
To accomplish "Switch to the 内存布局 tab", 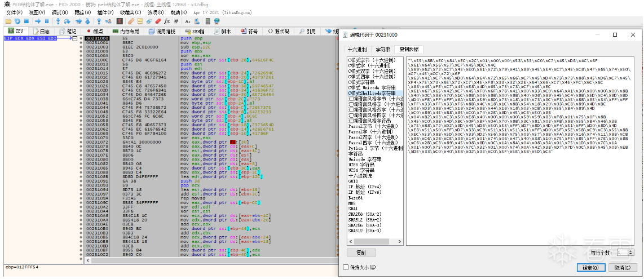I will click(x=126, y=31).
